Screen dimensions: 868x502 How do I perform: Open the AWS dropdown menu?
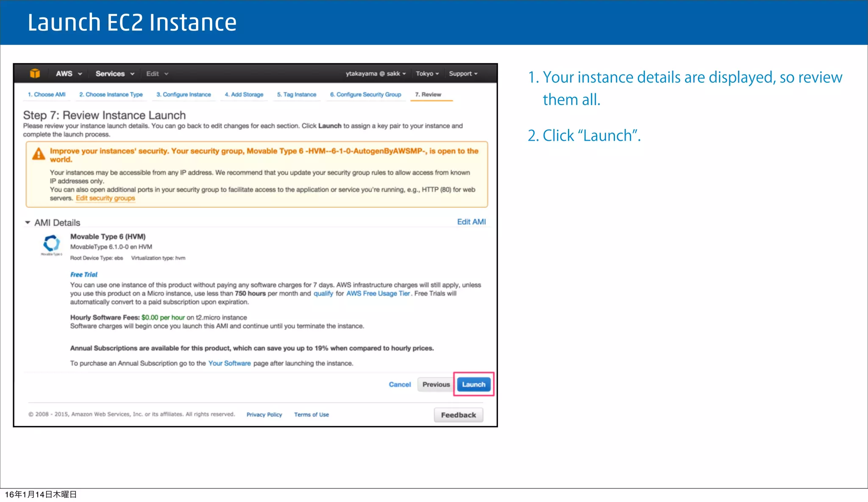[69, 73]
